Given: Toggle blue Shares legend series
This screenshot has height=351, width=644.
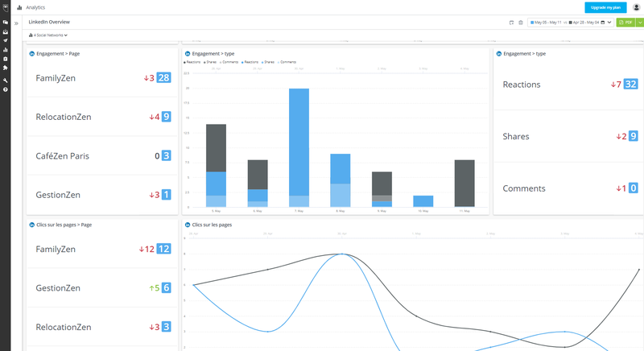Looking at the screenshot, I should 268,62.
